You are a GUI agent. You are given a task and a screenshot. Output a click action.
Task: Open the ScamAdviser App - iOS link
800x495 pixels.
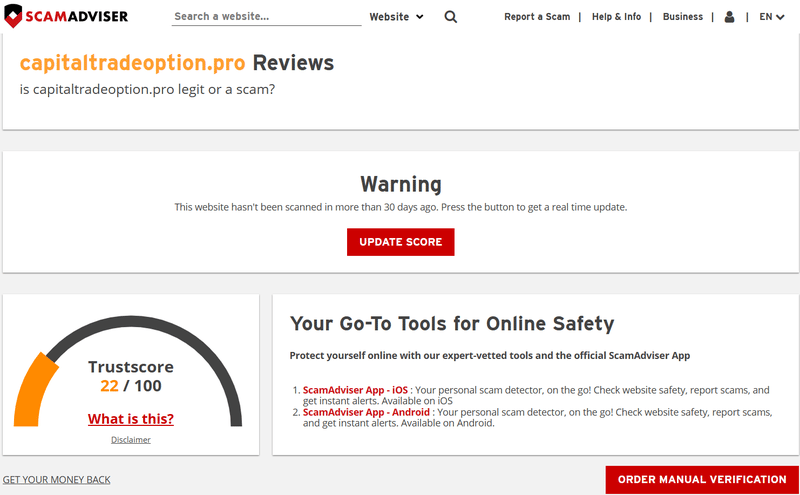click(355, 390)
